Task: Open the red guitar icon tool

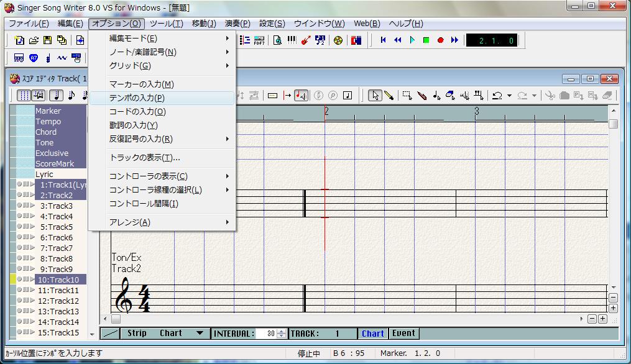Action: 306,40
